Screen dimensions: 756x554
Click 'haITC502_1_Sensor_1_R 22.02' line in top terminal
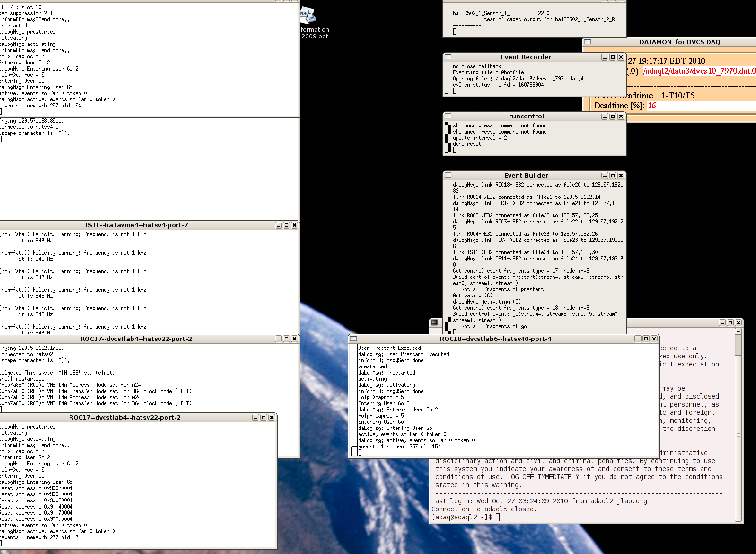tap(502, 13)
